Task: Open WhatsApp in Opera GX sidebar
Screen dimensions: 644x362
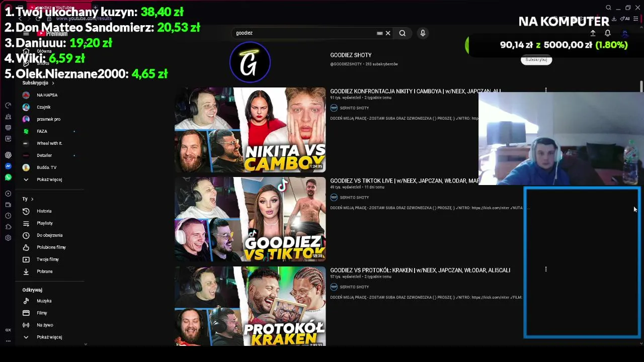Action: [8, 177]
